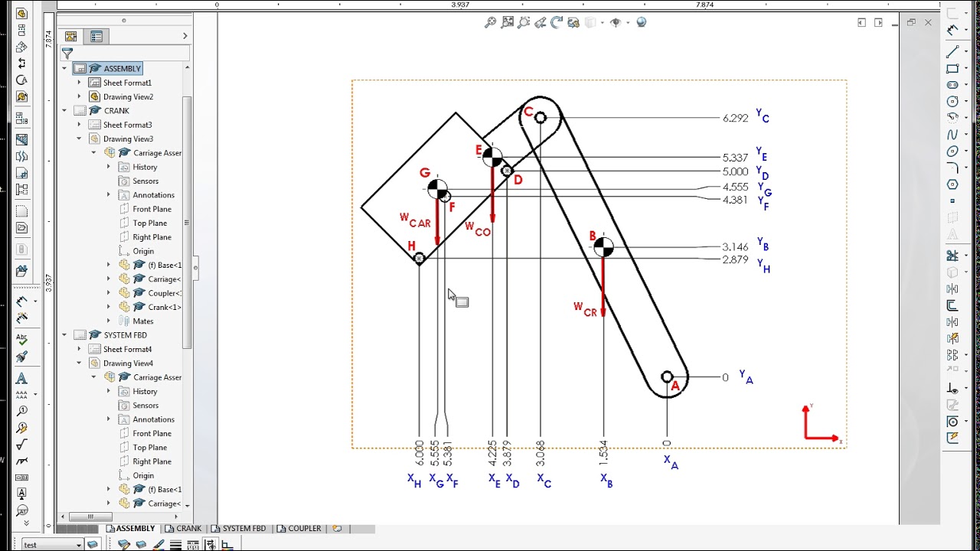Viewport: 980px width, 551px height.
Task: Click the Add Sheet tab icon
Action: [337, 529]
